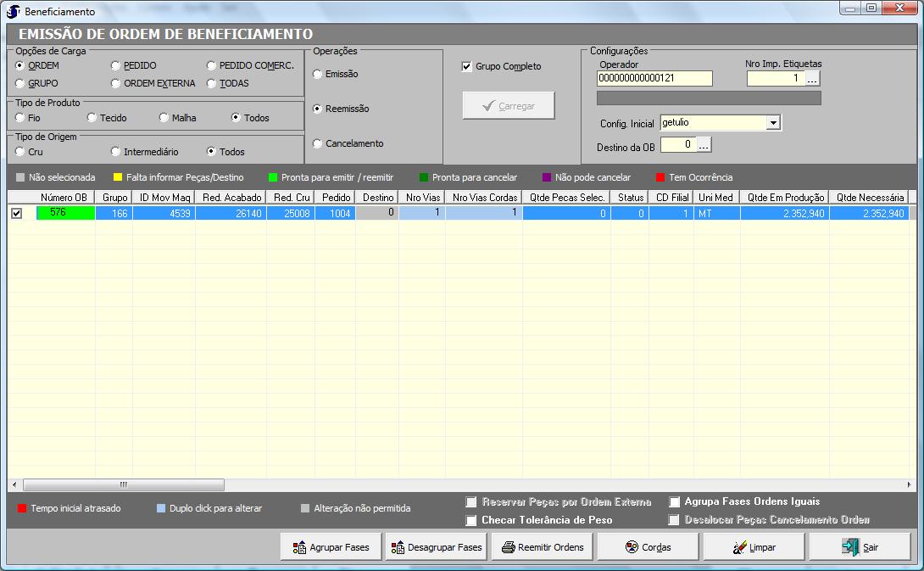Open the Nro Imp. Etiquetas ellipsis lookup
The width and height of the screenshot is (924, 571).
(x=812, y=78)
